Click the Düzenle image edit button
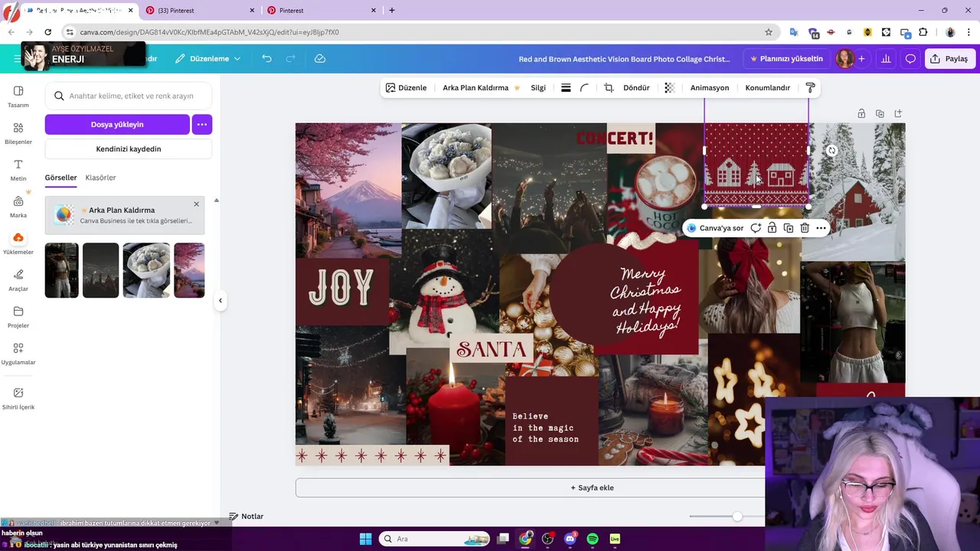 [x=406, y=88]
